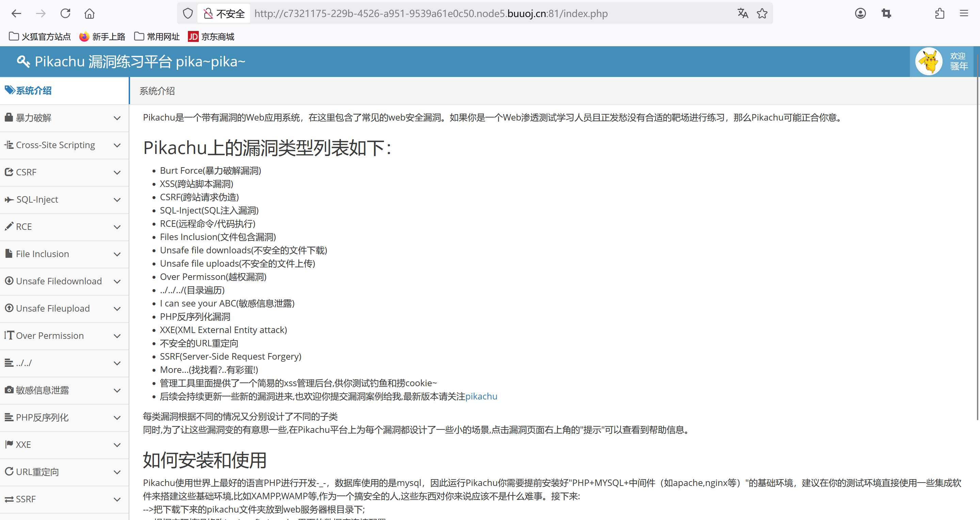Click the screenshot crop icon
Screen dimensions: 980x520
coord(886,14)
